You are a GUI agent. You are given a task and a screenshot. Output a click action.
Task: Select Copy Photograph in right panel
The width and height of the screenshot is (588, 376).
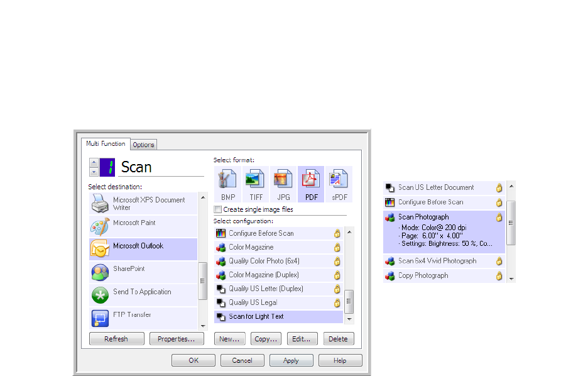click(444, 276)
